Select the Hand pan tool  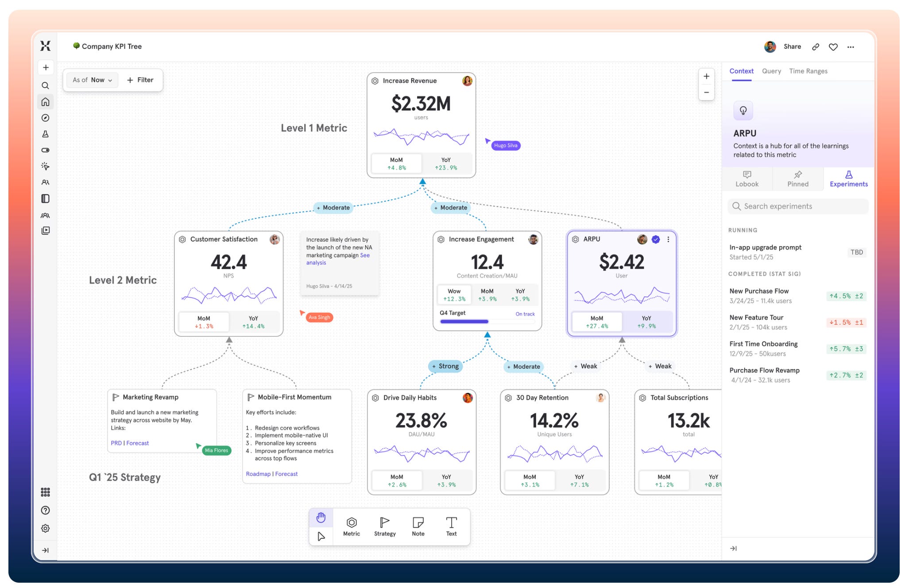[321, 517]
